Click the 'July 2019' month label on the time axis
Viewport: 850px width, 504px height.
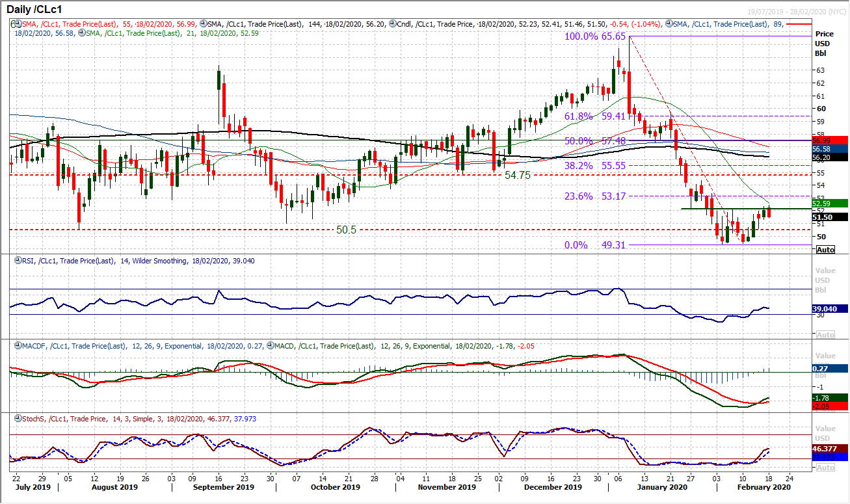click(34, 486)
